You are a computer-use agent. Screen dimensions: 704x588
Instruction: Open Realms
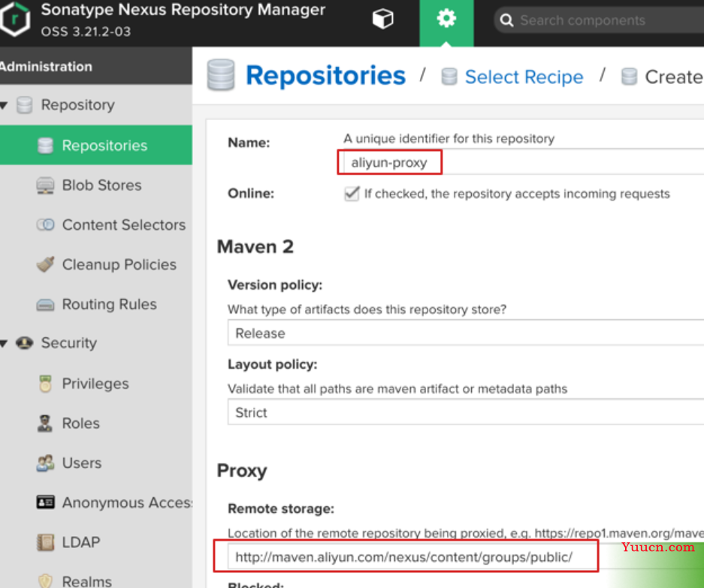pos(86,581)
